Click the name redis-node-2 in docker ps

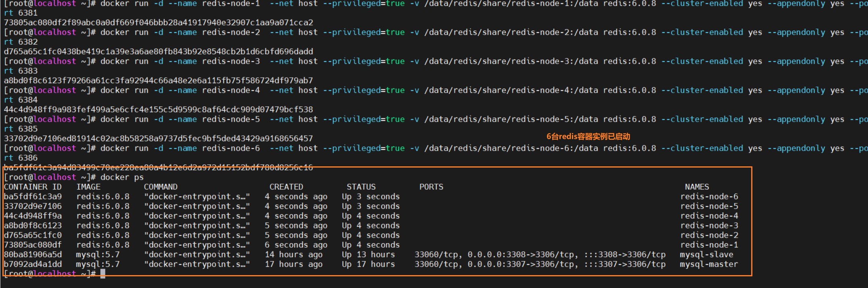[x=709, y=235]
